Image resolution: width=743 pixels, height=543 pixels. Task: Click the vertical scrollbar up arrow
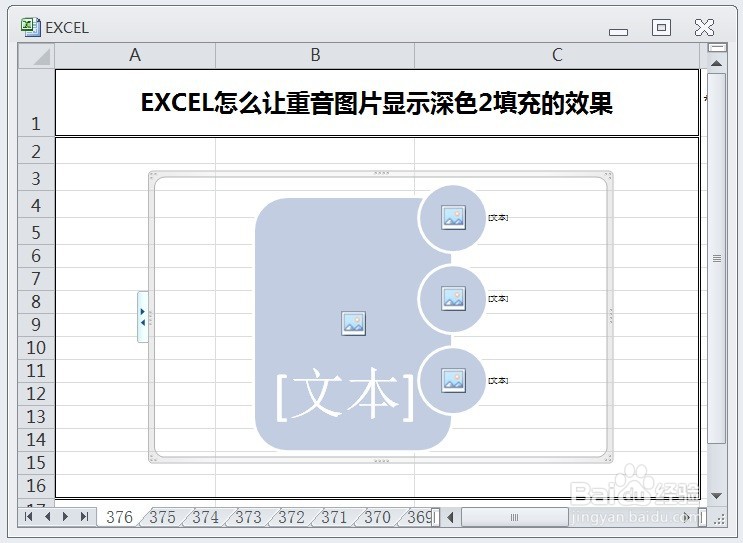716,63
